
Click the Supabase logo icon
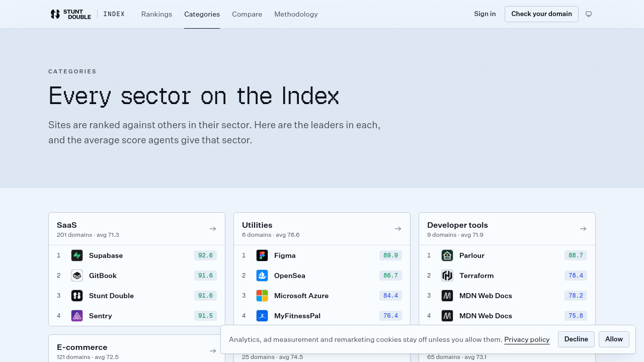pyautogui.click(x=77, y=255)
